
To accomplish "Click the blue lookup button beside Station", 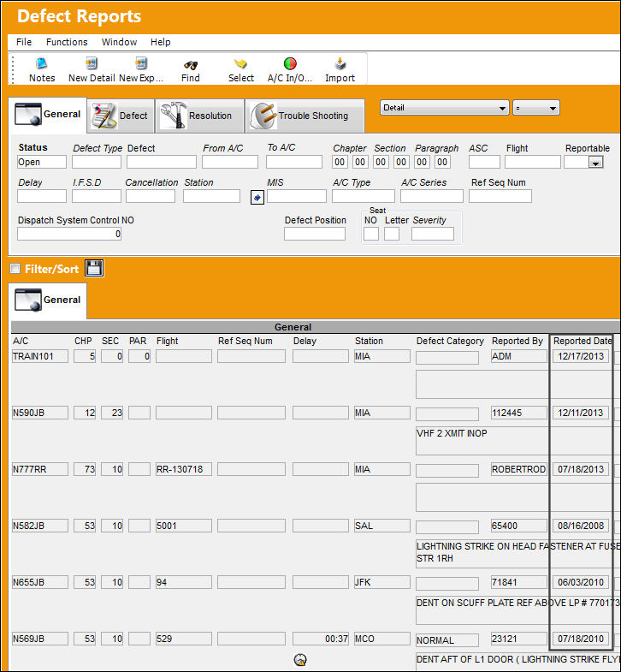I will 257,197.
